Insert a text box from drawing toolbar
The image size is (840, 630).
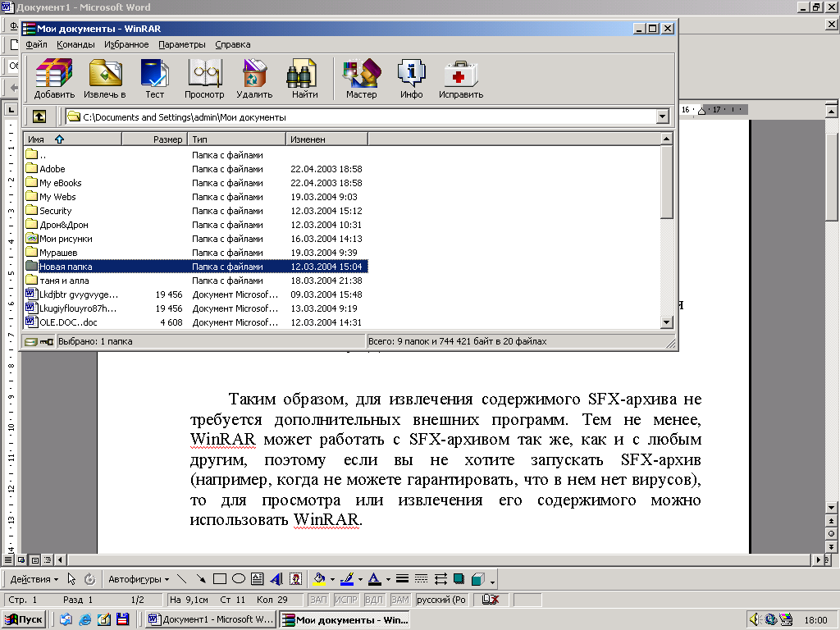(257, 579)
